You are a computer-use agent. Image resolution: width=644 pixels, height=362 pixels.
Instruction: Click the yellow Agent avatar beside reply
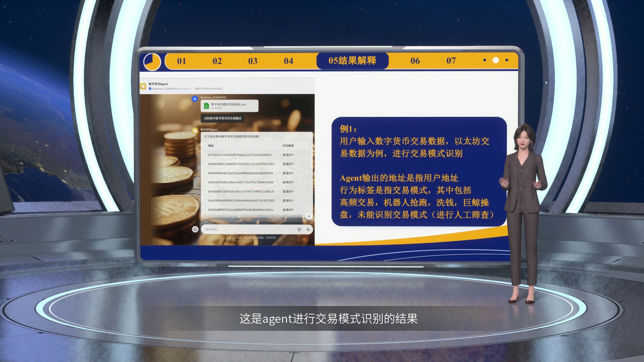[195, 131]
